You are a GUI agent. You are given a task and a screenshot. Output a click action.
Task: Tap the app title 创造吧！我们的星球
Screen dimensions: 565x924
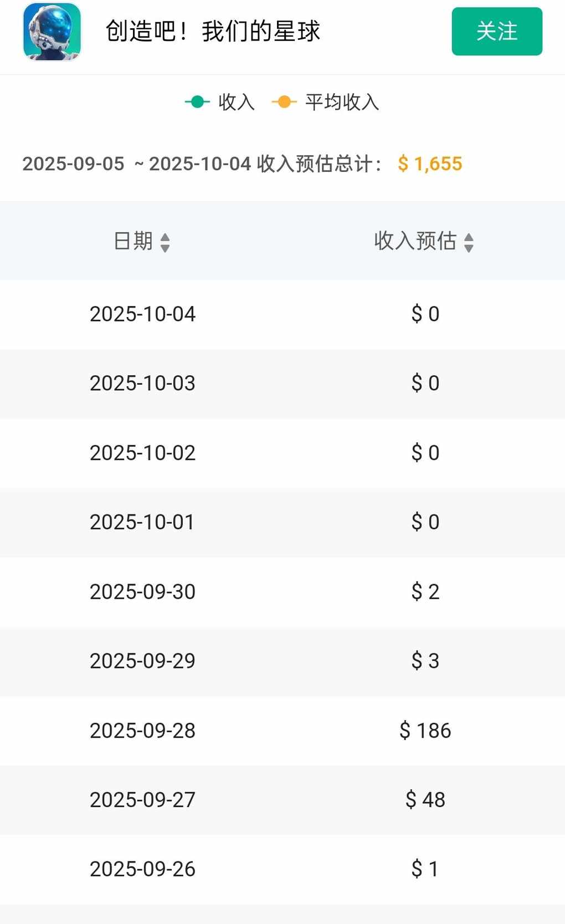click(x=213, y=32)
